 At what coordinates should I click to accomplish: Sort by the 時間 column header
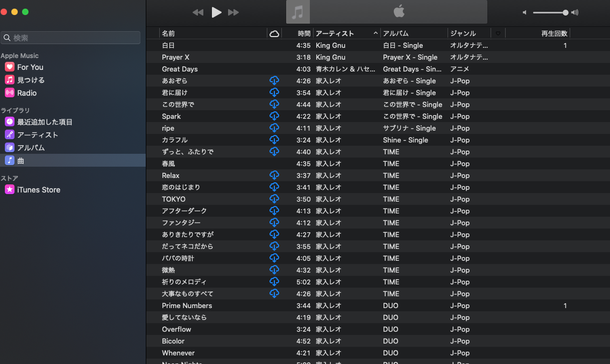[x=297, y=33]
